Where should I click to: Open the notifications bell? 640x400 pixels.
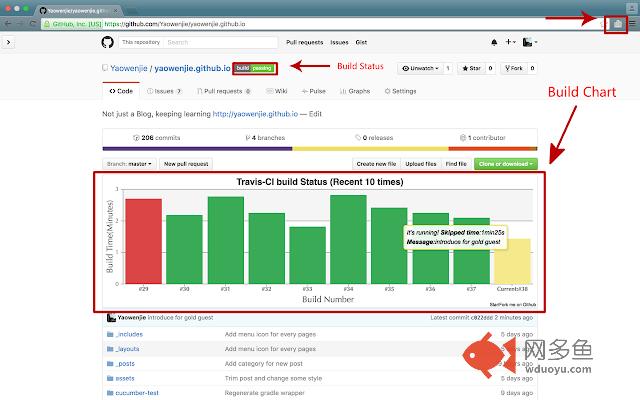[x=494, y=42]
